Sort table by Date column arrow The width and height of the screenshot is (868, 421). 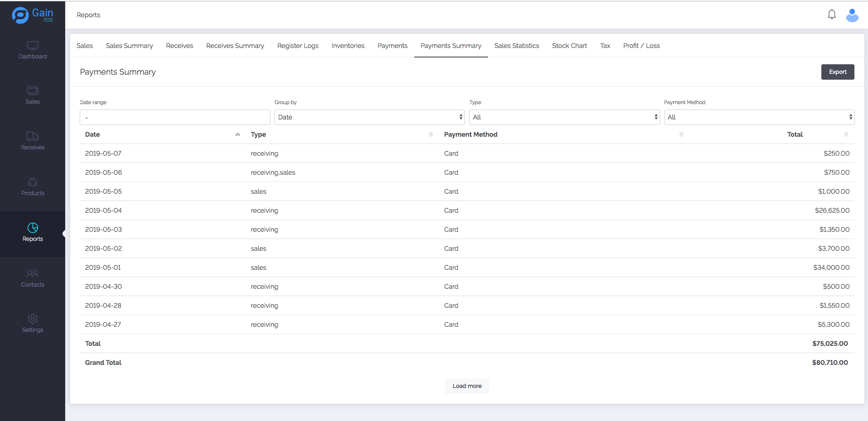coord(237,134)
